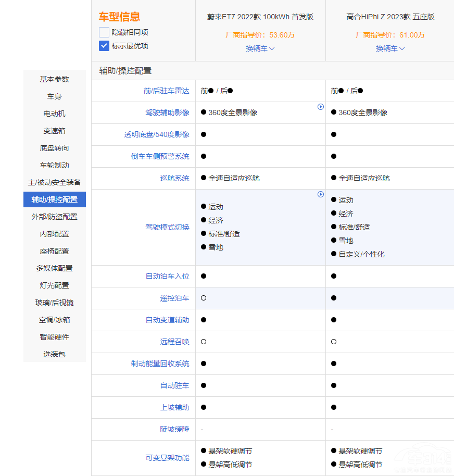Play video icon in 驾驶辅助影像 row
454x476 pixels.
pyautogui.click(x=321, y=107)
